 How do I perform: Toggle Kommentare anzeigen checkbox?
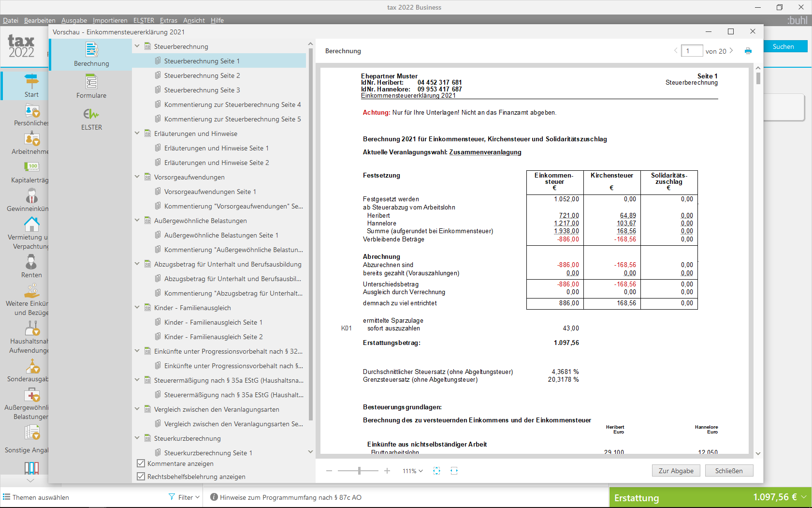(x=141, y=463)
